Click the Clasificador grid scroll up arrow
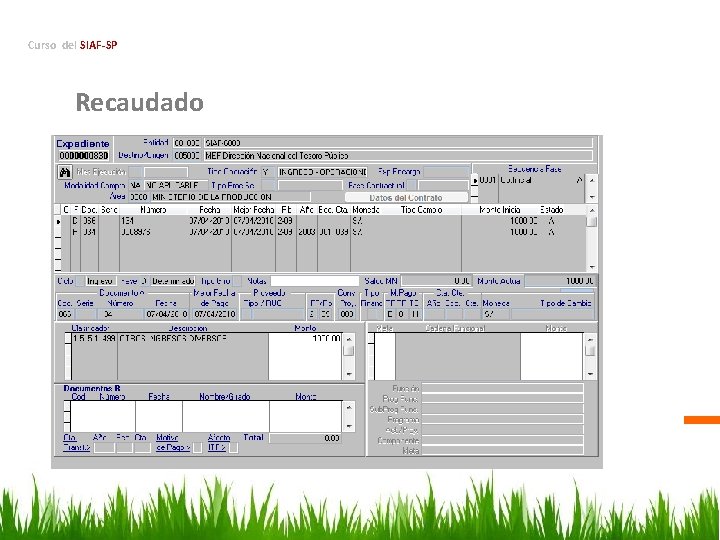The image size is (720, 540). coord(349,339)
